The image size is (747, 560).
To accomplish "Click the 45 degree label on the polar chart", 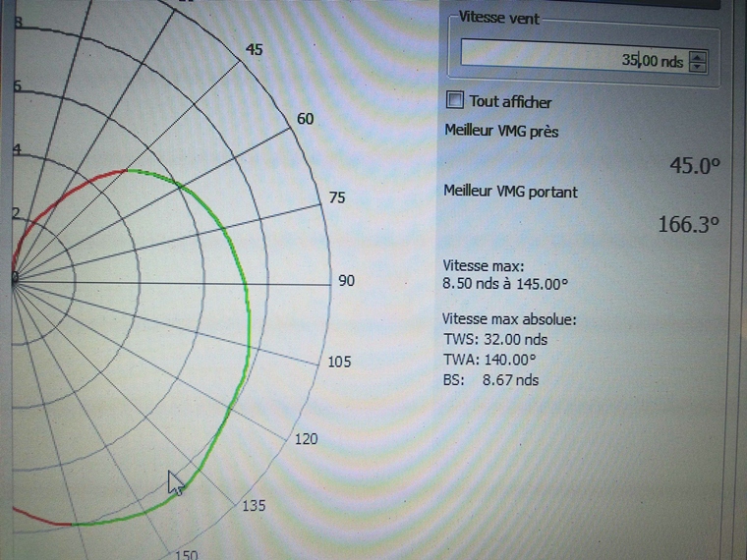I will 254,49.
